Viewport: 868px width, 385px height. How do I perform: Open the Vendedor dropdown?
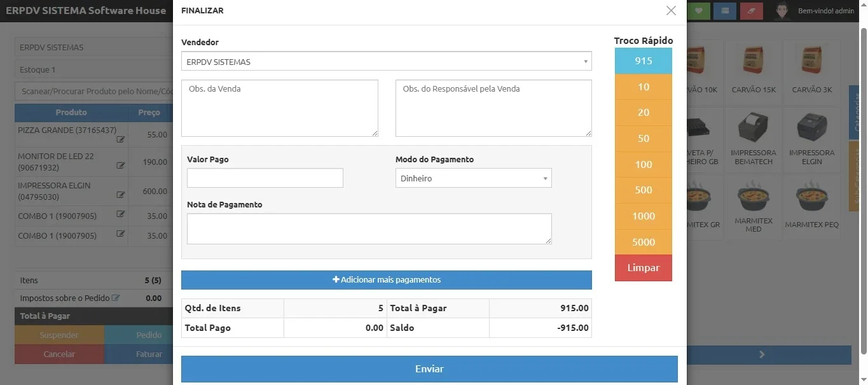click(x=387, y=62)
